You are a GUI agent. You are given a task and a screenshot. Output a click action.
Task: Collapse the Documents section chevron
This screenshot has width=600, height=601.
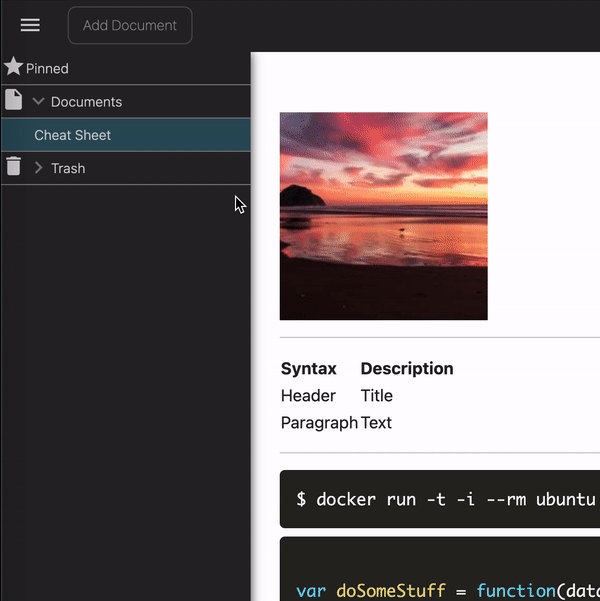pos(38,101)
